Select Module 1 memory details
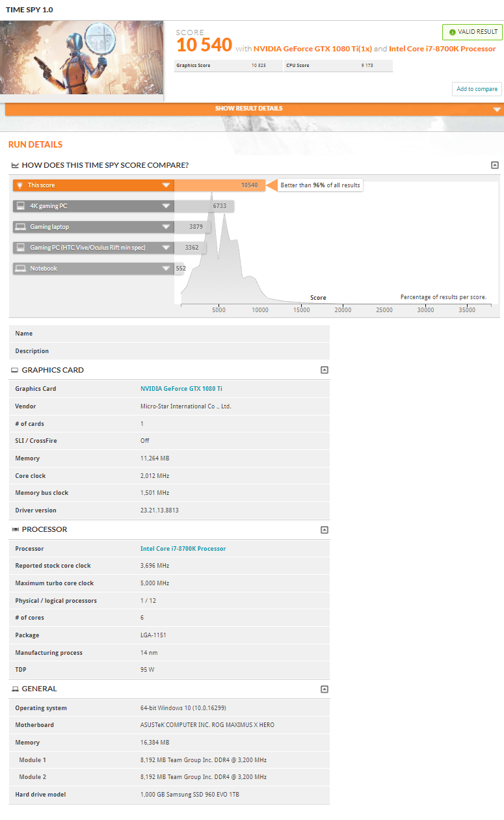The height and width of the screenshot is (820, 504). (x=204, y=760)
